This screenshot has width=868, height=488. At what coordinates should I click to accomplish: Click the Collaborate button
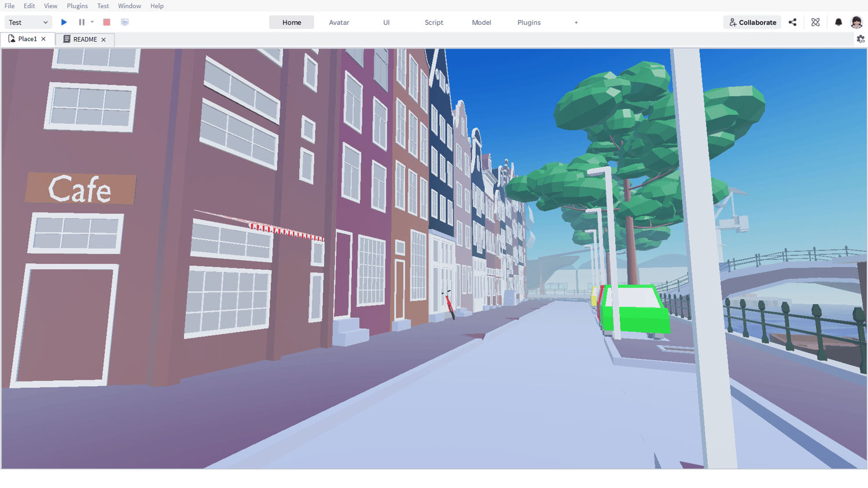752,22
